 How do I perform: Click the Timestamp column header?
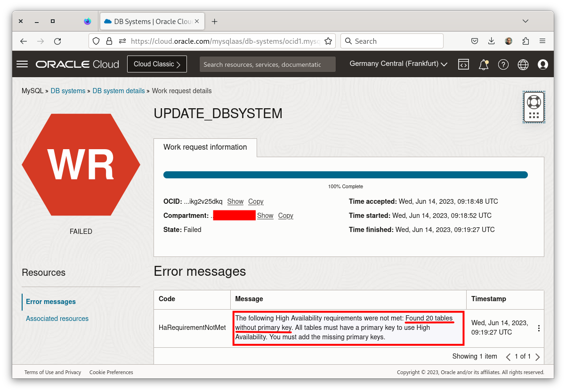click(505, 299)
